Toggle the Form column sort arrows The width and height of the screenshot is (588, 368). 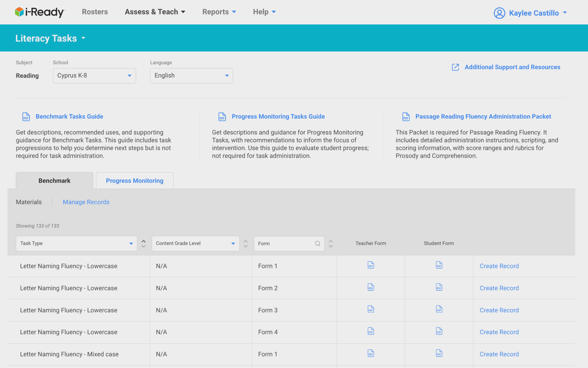tap(331, 243)
